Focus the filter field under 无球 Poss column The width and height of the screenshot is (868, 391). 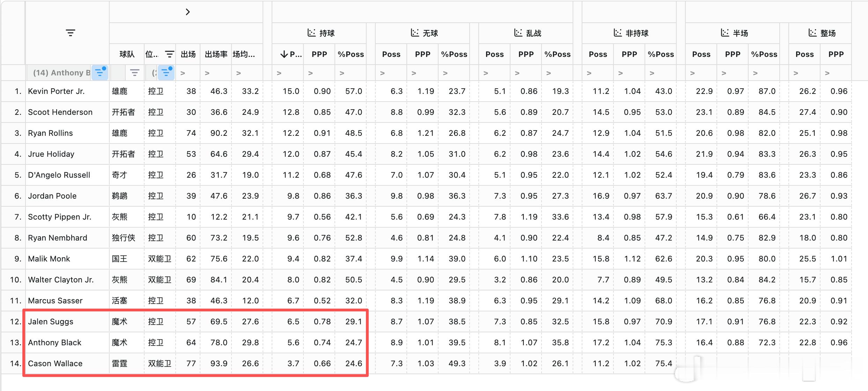391,73
